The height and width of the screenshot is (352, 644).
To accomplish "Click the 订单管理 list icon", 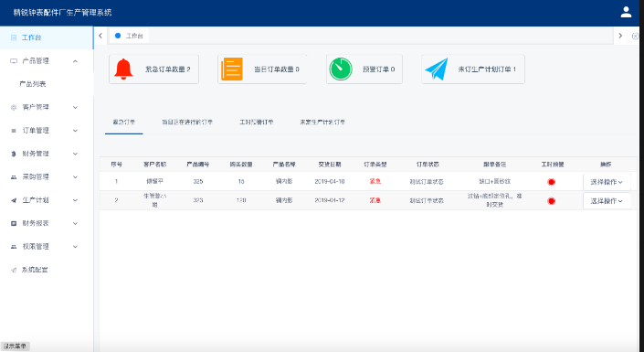I will click(14, 131).
